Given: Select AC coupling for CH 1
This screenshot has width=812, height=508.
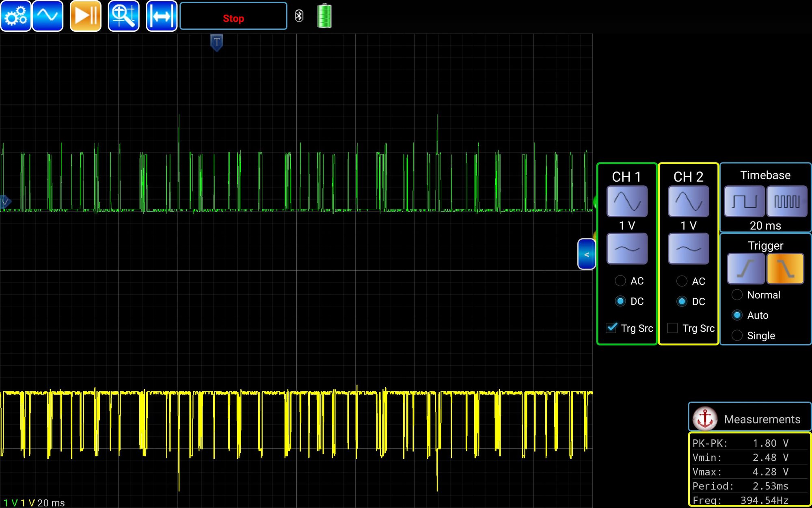Looking at the screenshot, I should (x=620, y=281).
